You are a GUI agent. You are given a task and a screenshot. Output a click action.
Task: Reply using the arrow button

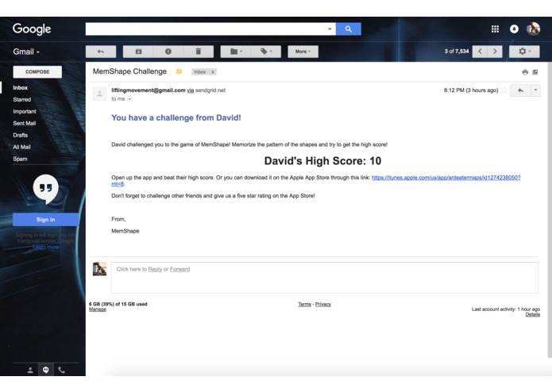point(520,90)
